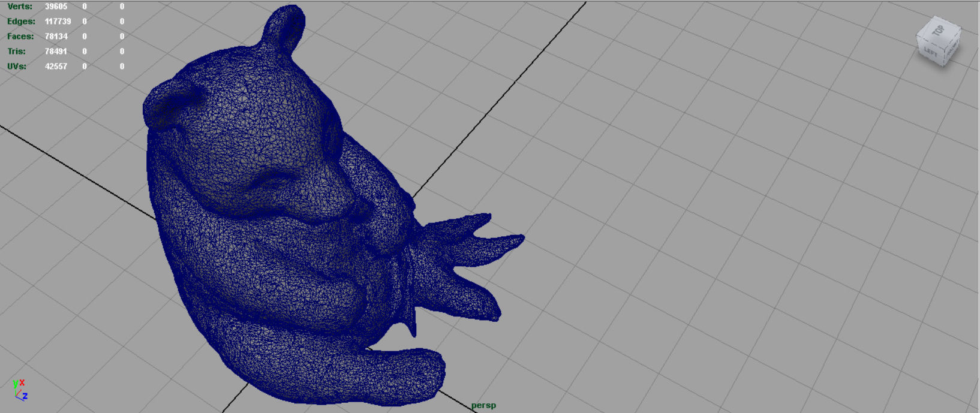This screenshot has height=413, width=980.
Task: Click the XYZ axis orientation indicator
Action: 20,390
